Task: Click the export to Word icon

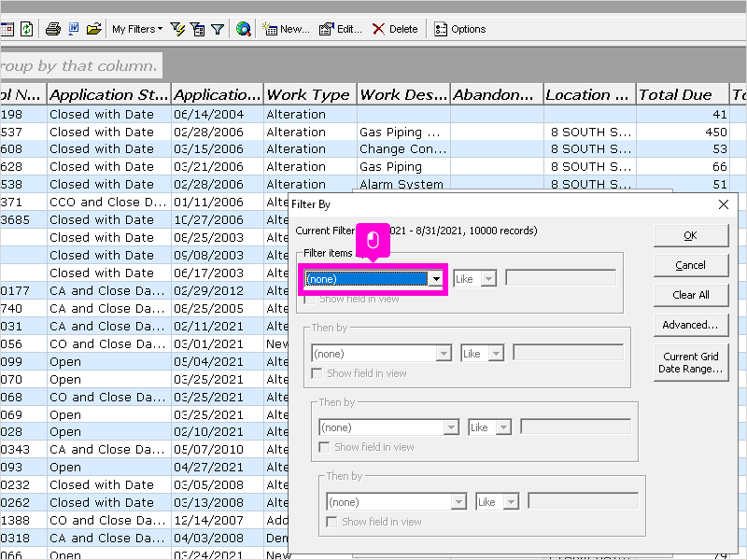Action: point(74,29)
